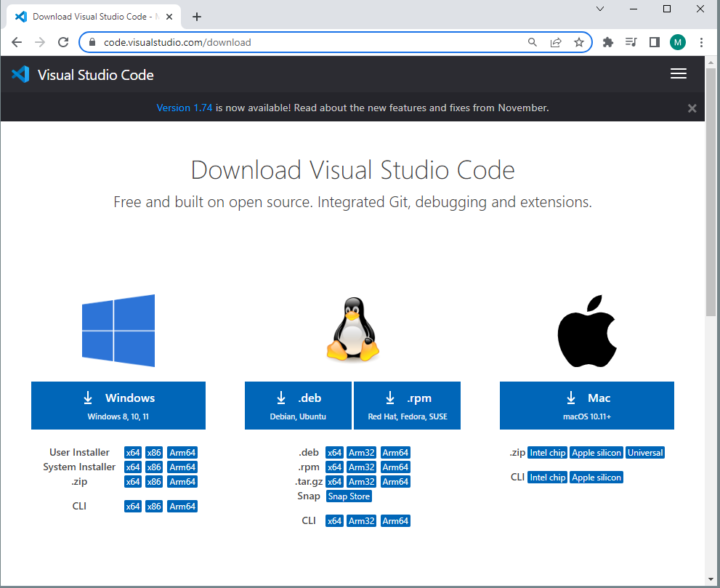Download Linux CLI x64
This screenshot has height=588, width=720.
[334, 521]
